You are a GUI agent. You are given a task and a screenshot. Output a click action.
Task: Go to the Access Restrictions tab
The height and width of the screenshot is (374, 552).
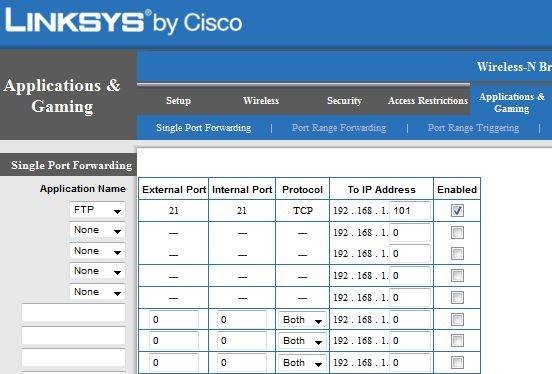[428, 101]
